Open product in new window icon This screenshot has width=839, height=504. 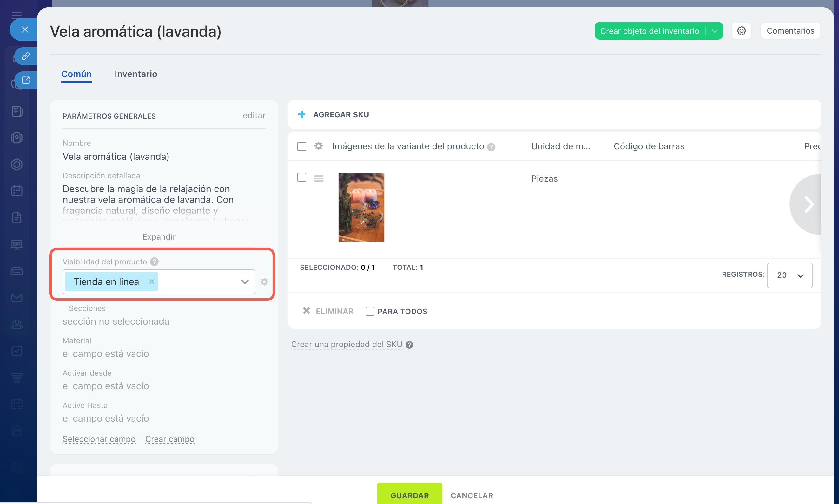[x=25, y=80]
